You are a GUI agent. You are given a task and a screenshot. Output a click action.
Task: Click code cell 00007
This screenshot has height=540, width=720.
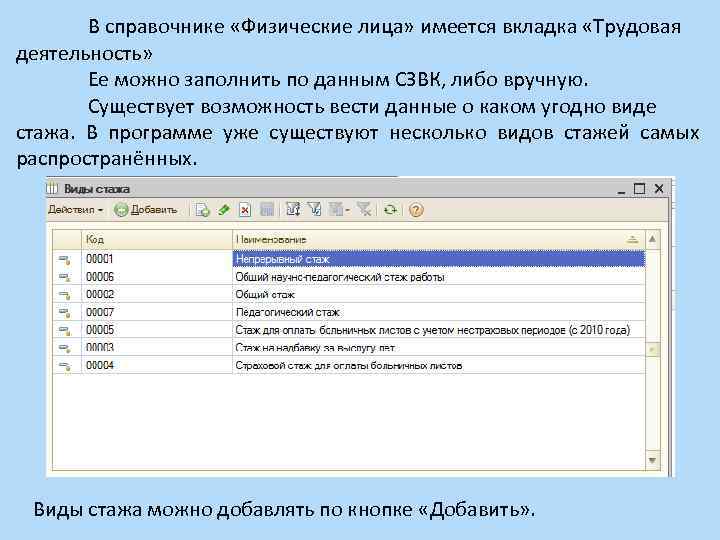[x=157, y=312]
